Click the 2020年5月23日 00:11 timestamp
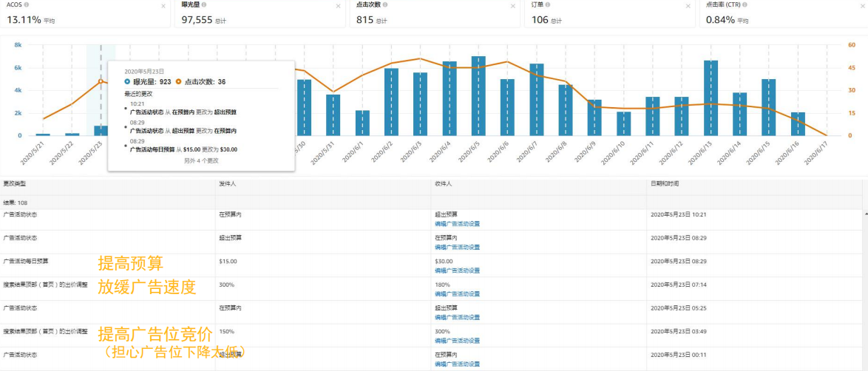868x371 pixels. point(679,354)
